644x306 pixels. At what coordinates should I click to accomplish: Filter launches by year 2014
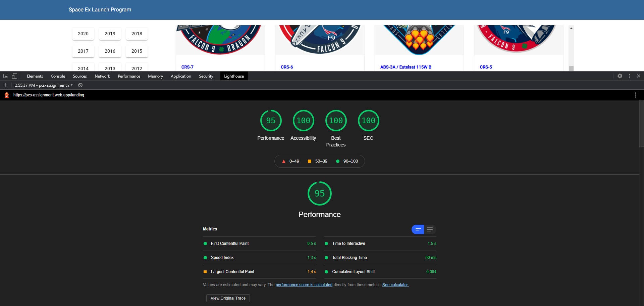(83, 67)
